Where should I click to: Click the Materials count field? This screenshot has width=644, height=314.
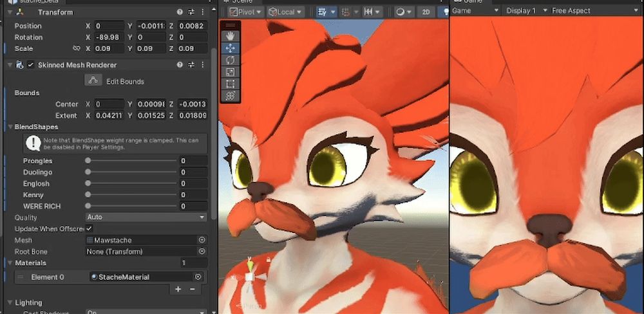(x=193, y=263)
